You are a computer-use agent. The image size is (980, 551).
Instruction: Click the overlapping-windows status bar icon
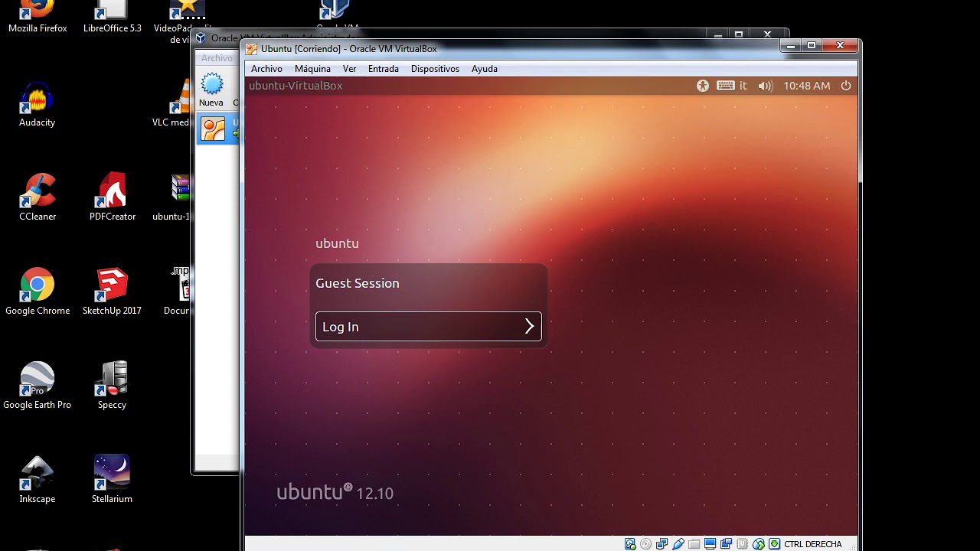point(726,544)
